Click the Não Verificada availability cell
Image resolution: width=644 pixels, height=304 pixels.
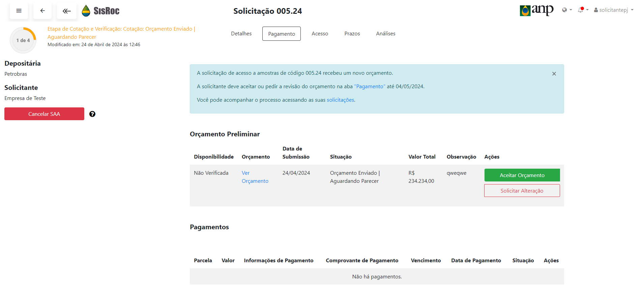pos(211,173)
